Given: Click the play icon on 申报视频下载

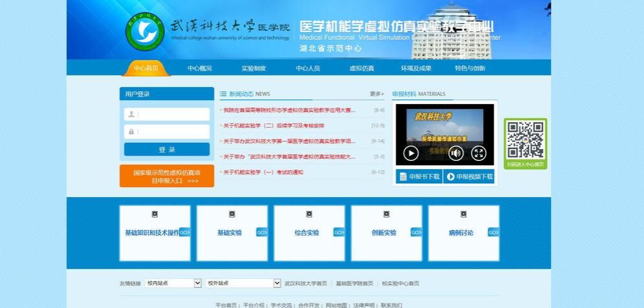Looking at the screenshot, I should coord(451,177).
